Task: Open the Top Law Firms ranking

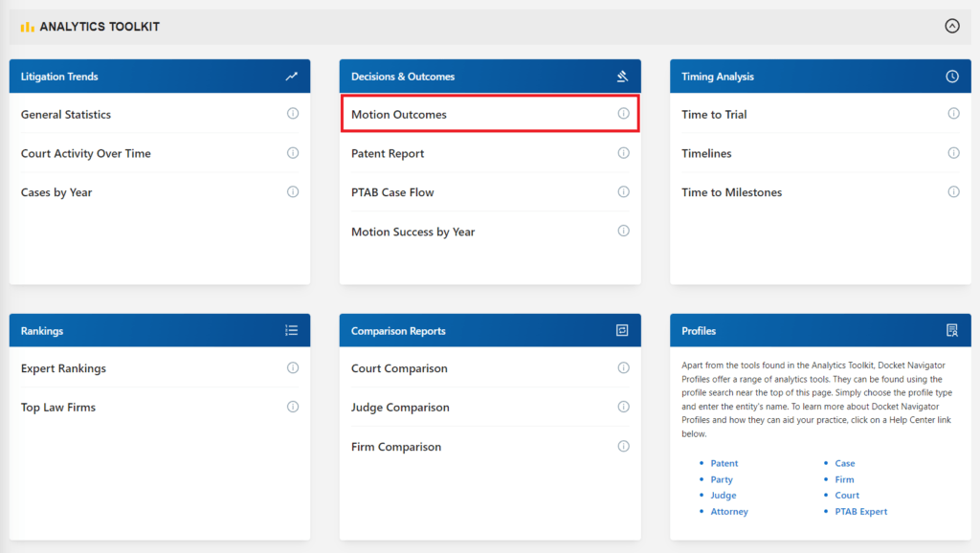Action: (x=58, y=408)
